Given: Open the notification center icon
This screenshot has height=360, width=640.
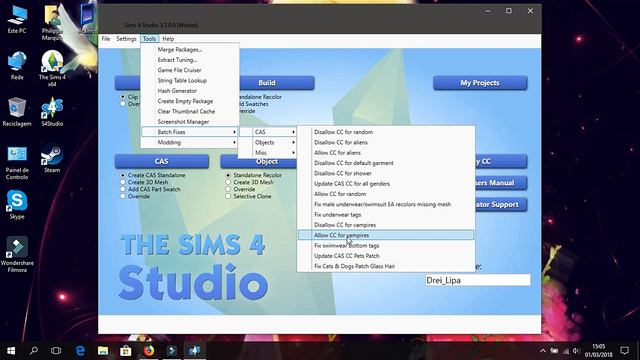Looking at the screenshot, I should [624, 351].
